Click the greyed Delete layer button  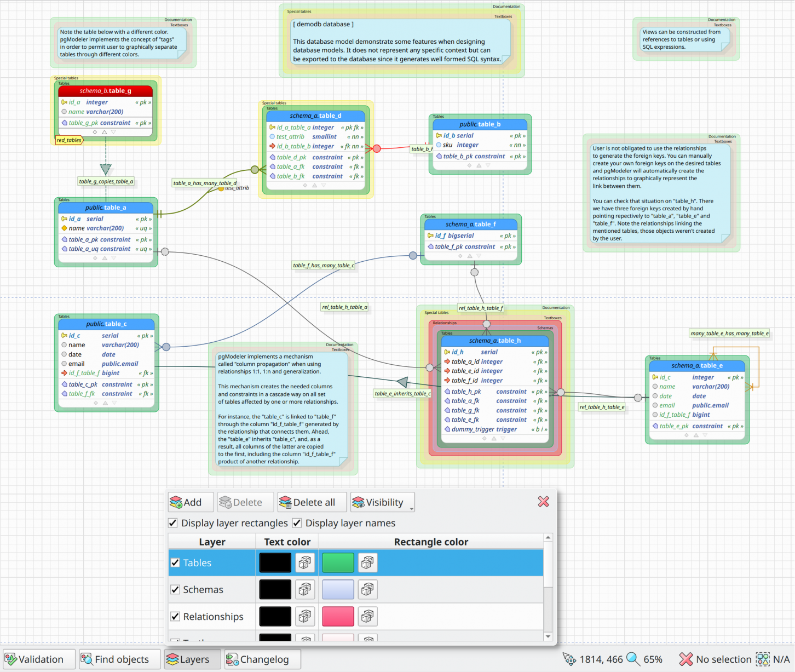pos(245,502)
